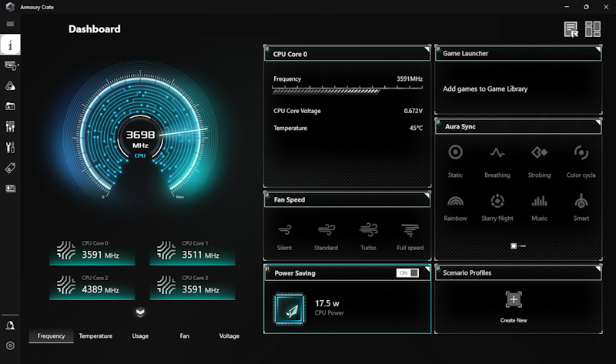Image resolution: width=616 pixels, height=364 pixels.
Task: Click the Scenario Profiles panel header
Action: point(518,273)
